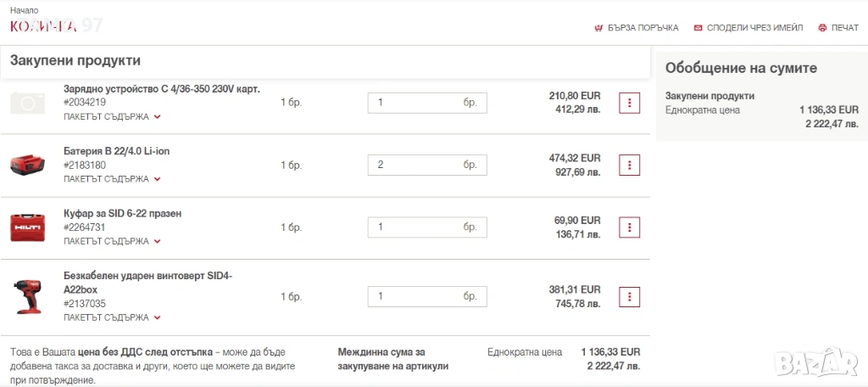Open the Куфар за SID 6-22 празен link
Screen dimensions: 868x387
[122, 213]
